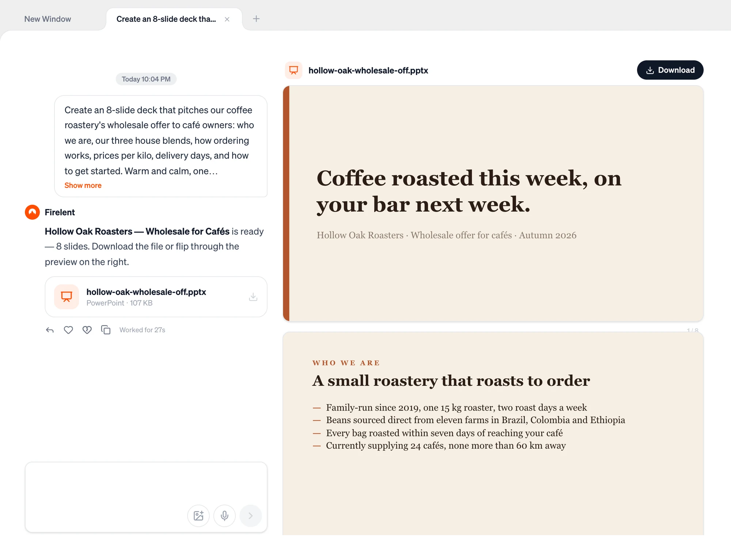731x560 pixels.
Task: Attach an image with the image-plus icon
Action: (198, 516)
